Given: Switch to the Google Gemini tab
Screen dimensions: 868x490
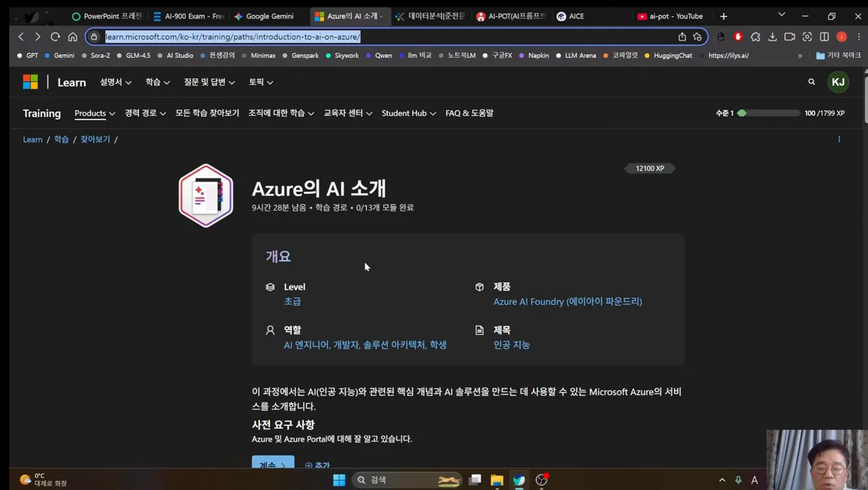Looking at the screenshot, I should click(268, 16).
